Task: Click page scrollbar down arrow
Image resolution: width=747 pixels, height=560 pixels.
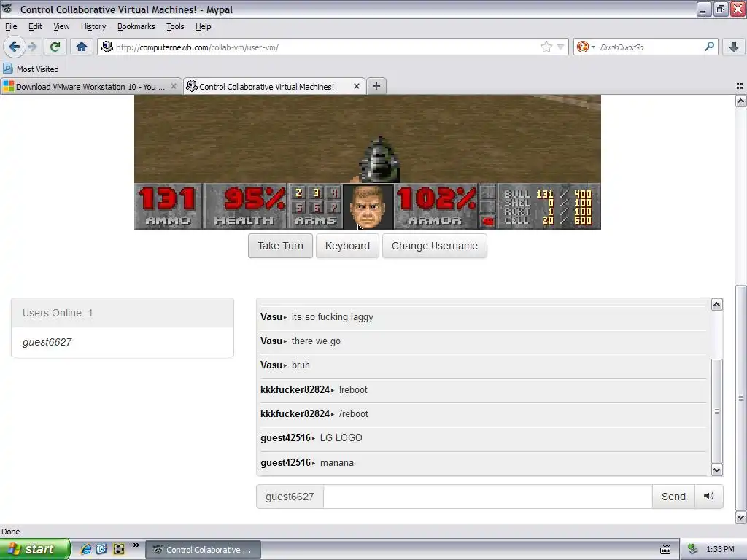Action: pos(740,517)
